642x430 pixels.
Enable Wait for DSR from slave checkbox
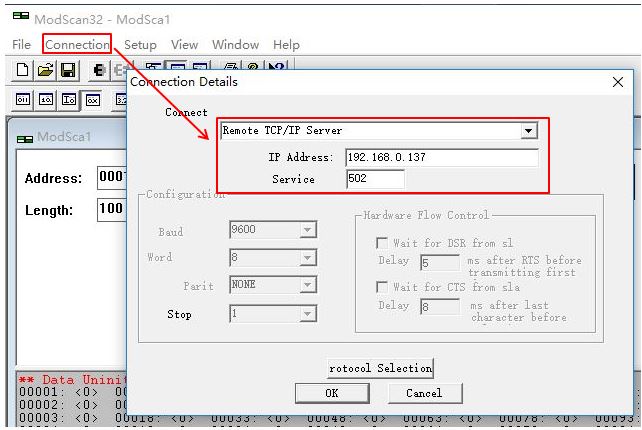pos(382,243)
